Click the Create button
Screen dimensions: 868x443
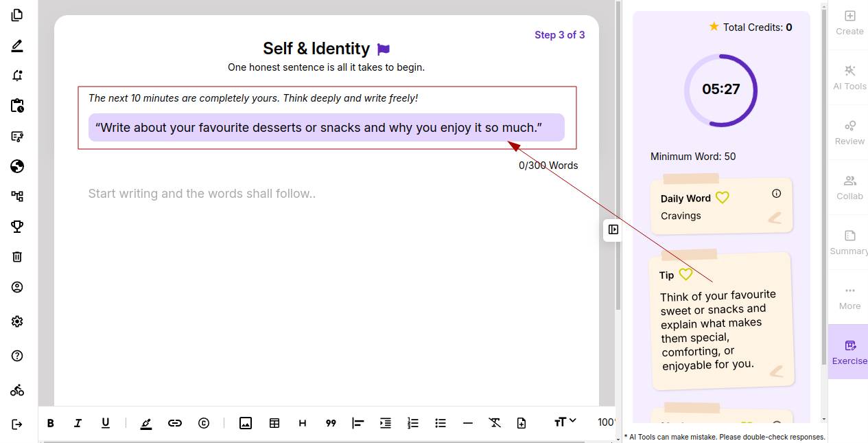coord(849,22)
